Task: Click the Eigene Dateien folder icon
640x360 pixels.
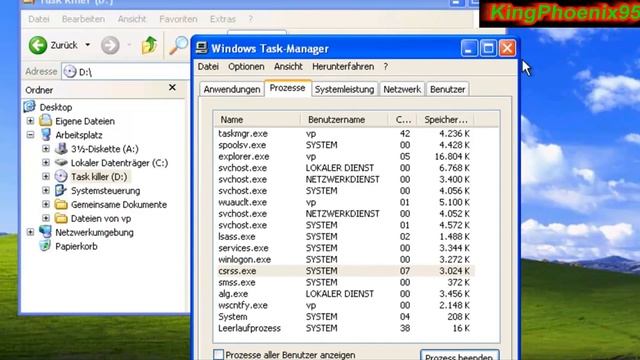Action: (x=45, y=121)
